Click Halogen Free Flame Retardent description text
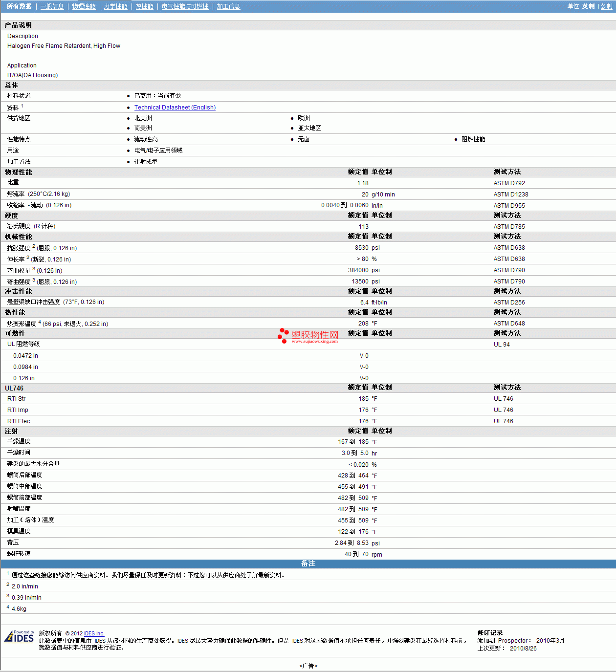 coord(64,46)
